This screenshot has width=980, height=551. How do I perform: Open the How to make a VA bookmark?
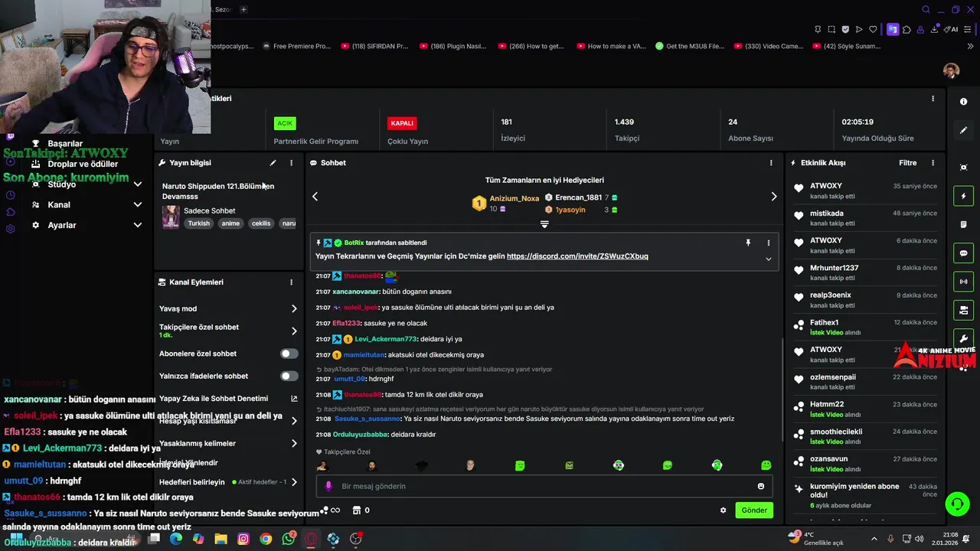[x=611, y=46]
